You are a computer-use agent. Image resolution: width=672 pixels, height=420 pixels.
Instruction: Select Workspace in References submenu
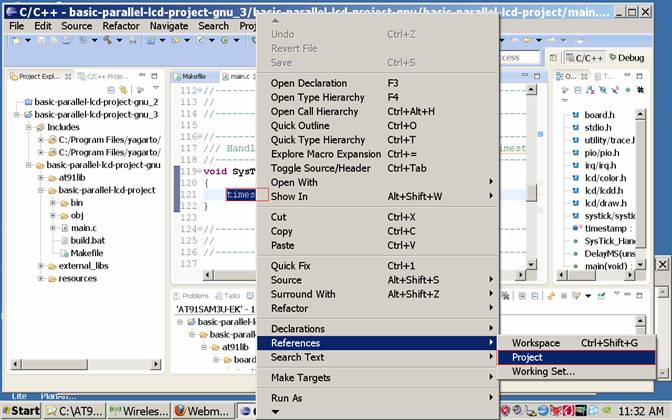pos(576,343)
